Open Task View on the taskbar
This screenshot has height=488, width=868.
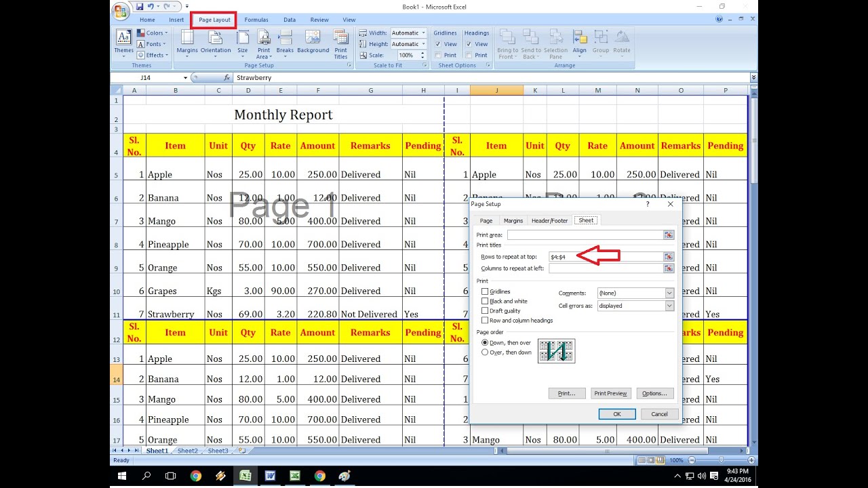pos(171,476)
